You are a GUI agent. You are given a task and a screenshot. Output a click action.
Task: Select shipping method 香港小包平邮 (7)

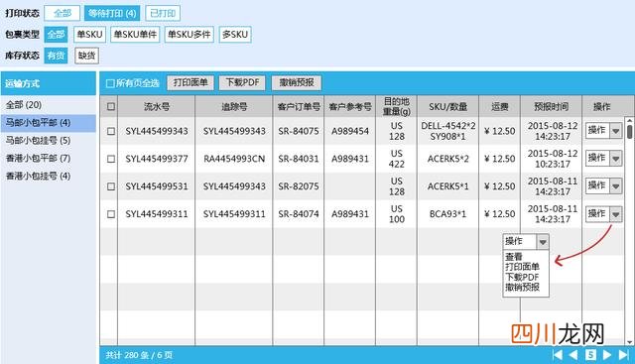pos(49,159)
